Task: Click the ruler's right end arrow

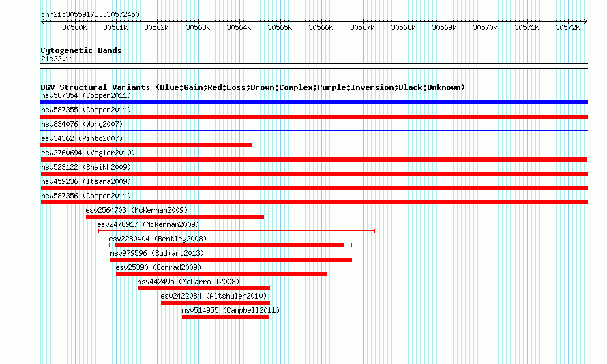Action: click(x=586, y=22)
